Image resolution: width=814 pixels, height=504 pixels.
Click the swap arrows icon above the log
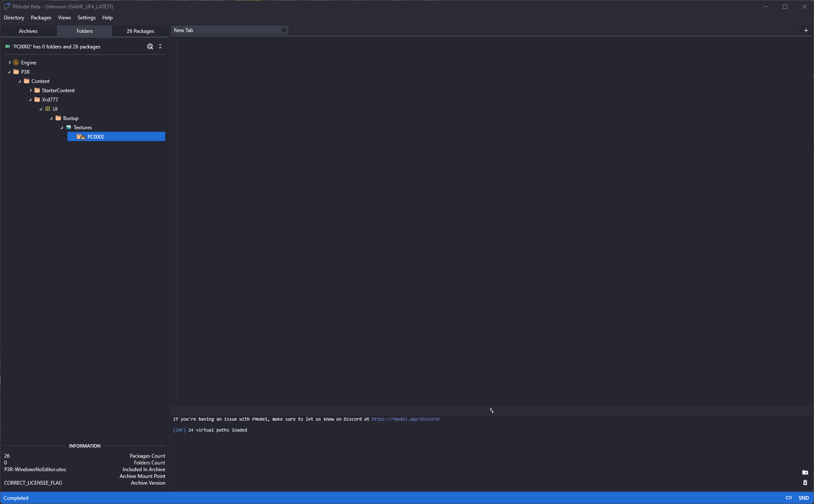(x=491, y=411)
